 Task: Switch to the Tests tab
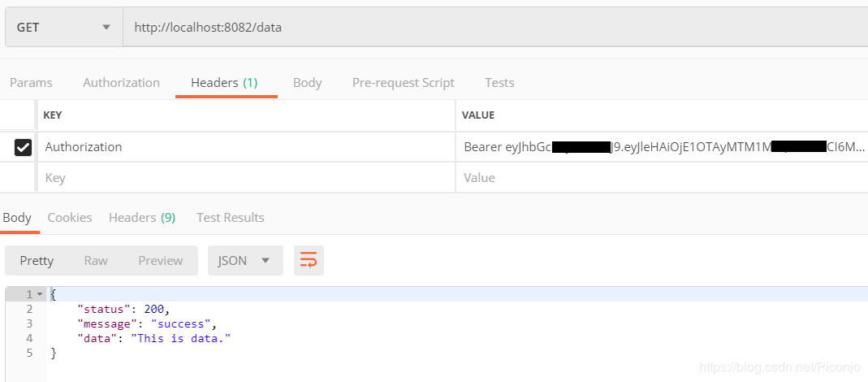click(499, 82)
